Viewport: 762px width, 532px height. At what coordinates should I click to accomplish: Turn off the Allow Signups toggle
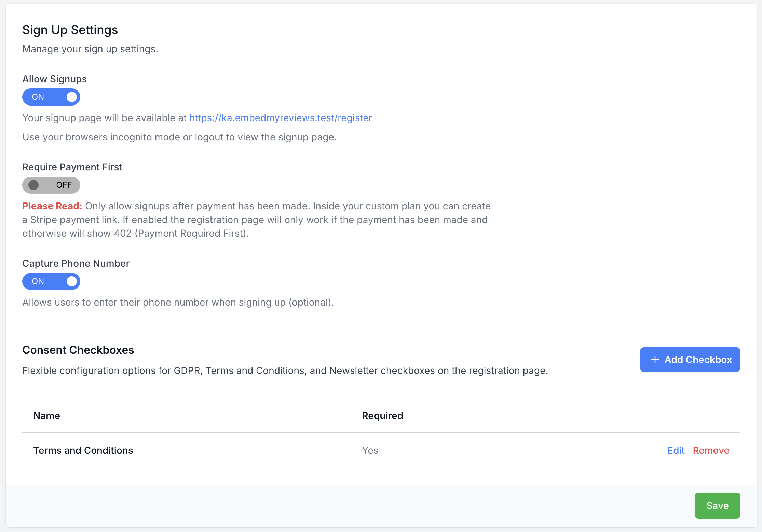pos(51,97)
